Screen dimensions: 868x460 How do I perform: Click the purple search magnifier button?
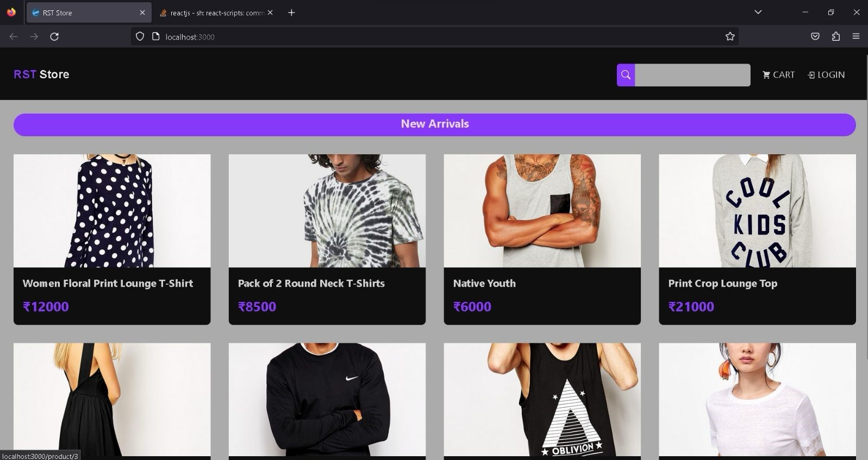coord(626,75)
